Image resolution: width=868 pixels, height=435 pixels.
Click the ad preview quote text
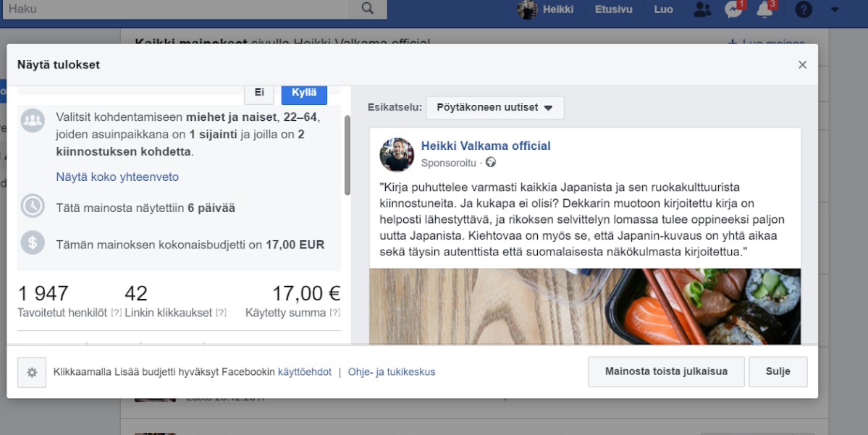point(582,219)
